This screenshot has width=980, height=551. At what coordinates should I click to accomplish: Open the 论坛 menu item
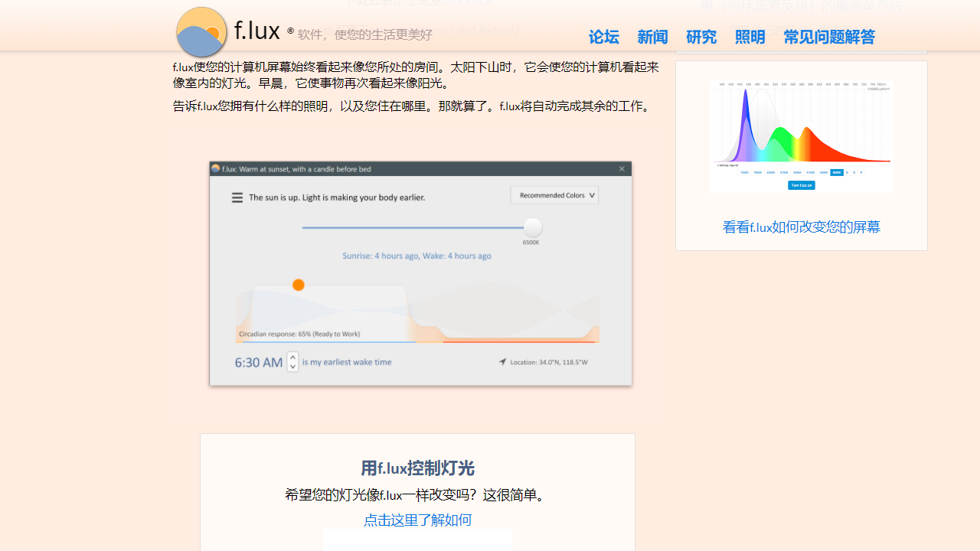point(604,37)
